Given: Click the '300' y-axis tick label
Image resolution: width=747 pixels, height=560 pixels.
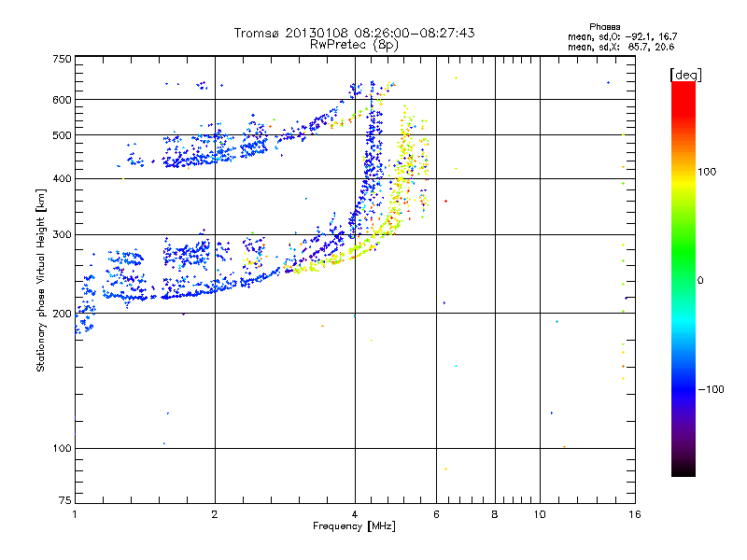Looking at the screenshot, I should 62,234.
